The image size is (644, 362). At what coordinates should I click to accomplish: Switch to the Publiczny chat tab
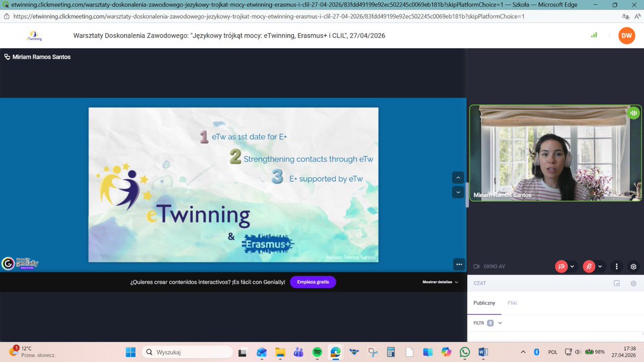pos(484,303)
